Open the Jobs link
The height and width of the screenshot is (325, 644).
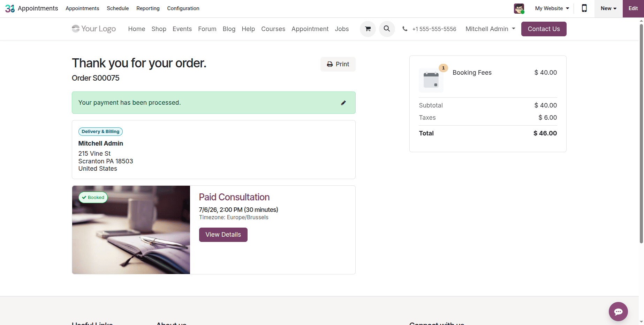(x=342, y=29)
